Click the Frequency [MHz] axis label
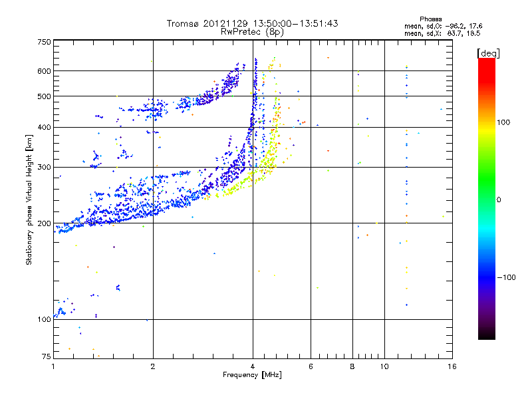532x399 pixels. (x=252, y=376)
